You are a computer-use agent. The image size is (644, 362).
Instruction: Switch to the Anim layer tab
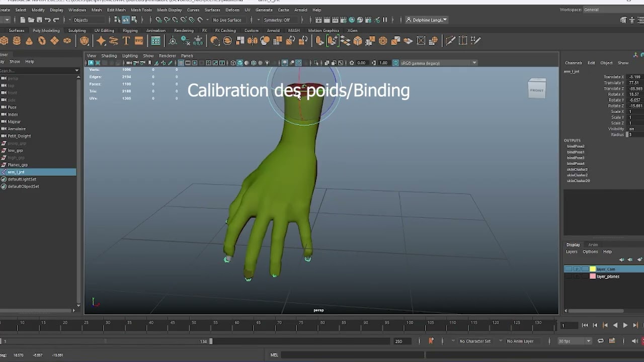coord(593,245)
